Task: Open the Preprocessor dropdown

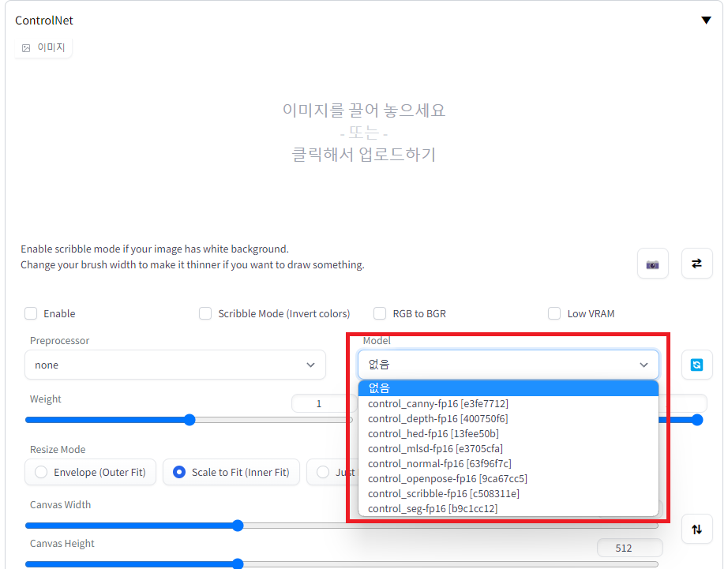Action: 175,365
